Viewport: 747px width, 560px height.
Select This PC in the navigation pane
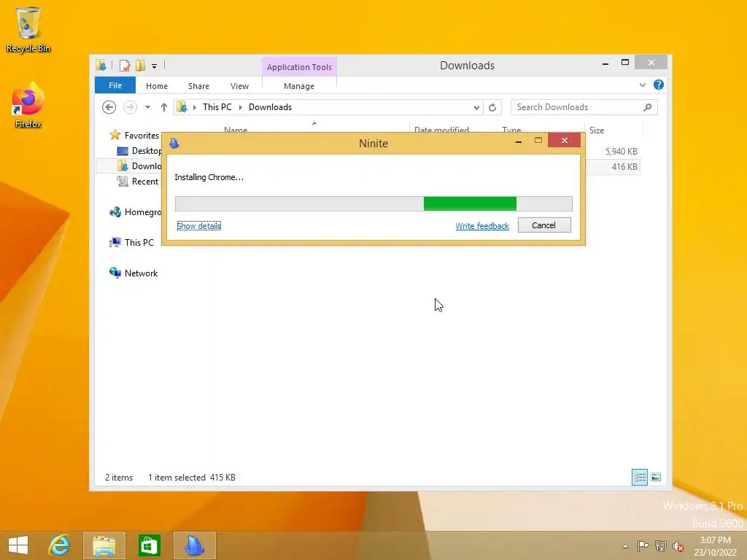click(131, 243)
